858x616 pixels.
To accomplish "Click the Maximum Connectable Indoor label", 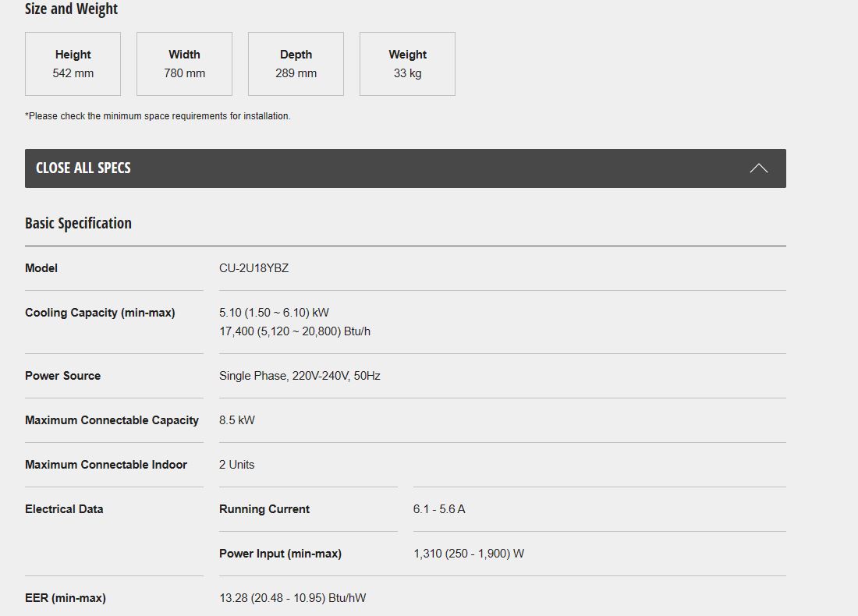I will pos(106,465).
